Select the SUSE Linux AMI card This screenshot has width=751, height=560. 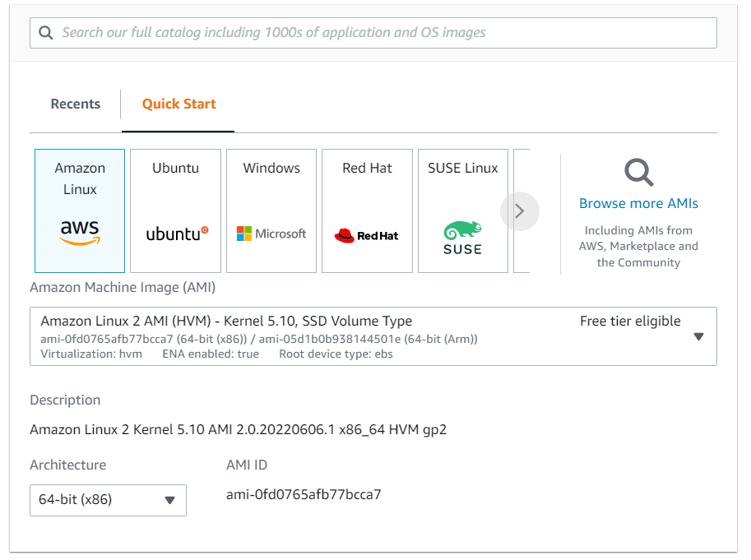click(462, 211)
